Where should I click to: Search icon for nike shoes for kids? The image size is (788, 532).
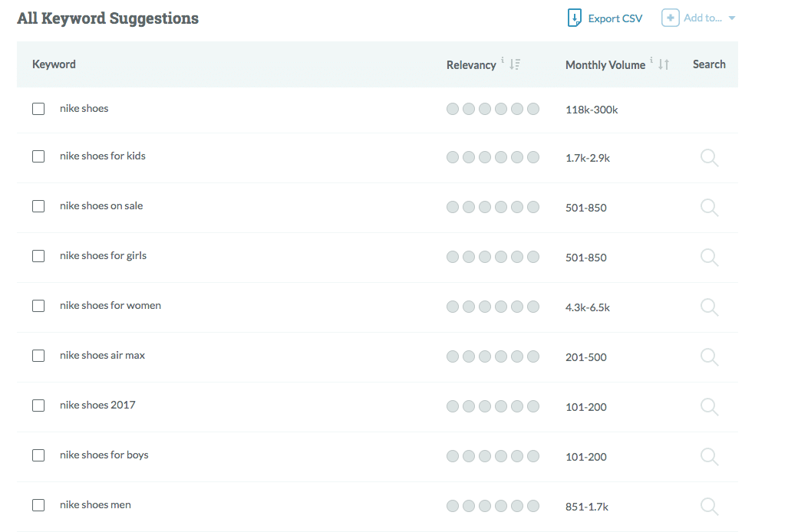pyautogui.click(x=709, y=158)
